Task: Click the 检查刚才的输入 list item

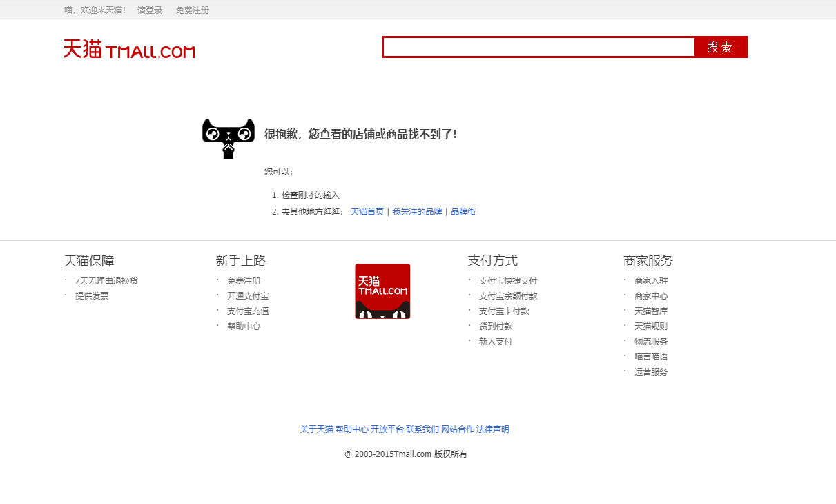Action: coord(311,195)
